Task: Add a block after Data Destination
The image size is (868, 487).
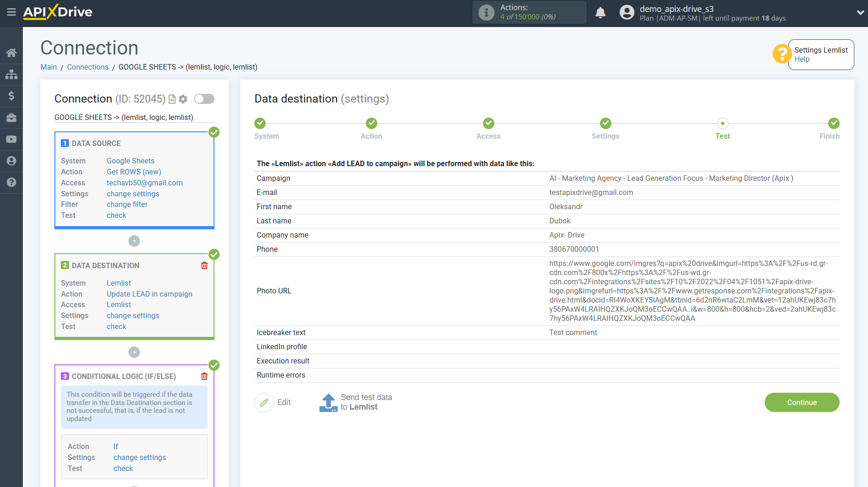Action: [134, 352]
